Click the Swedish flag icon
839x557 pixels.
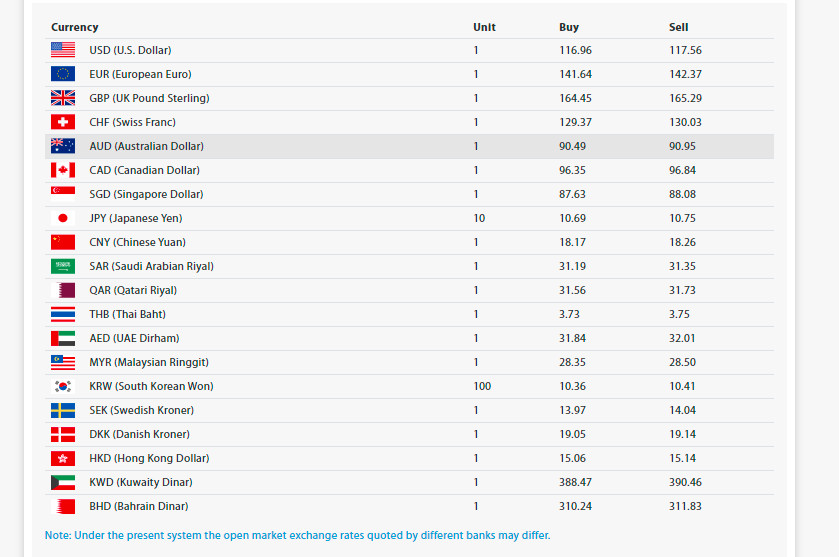point(63,410)
